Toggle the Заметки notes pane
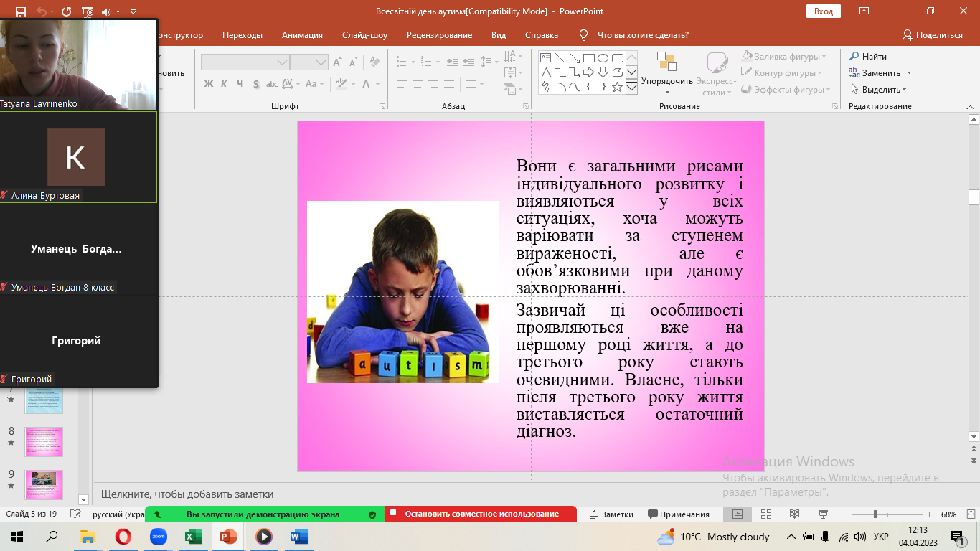980x551 pixels. pos(611,514)
